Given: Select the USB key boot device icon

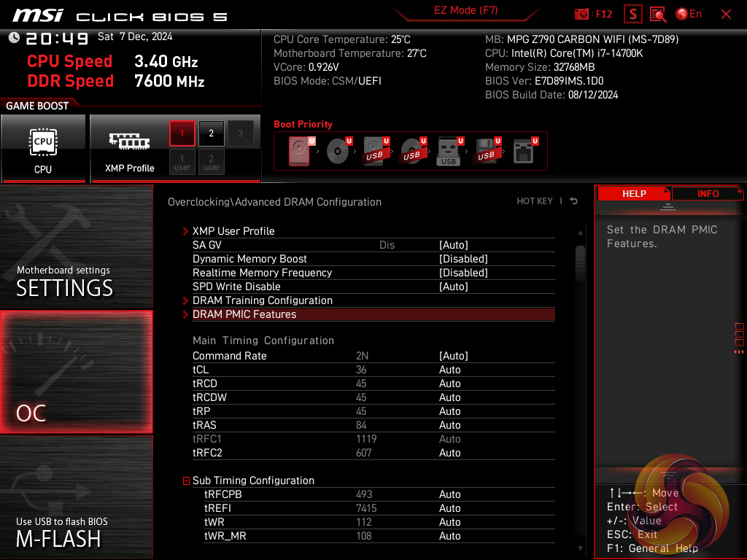Looking at the screenshot, I should (x=449, y=152).
